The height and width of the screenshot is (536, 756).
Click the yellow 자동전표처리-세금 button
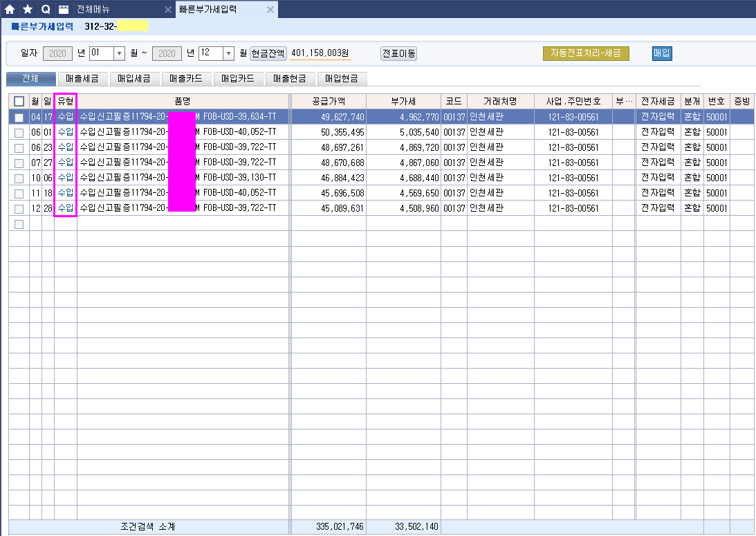pos(585,53)
